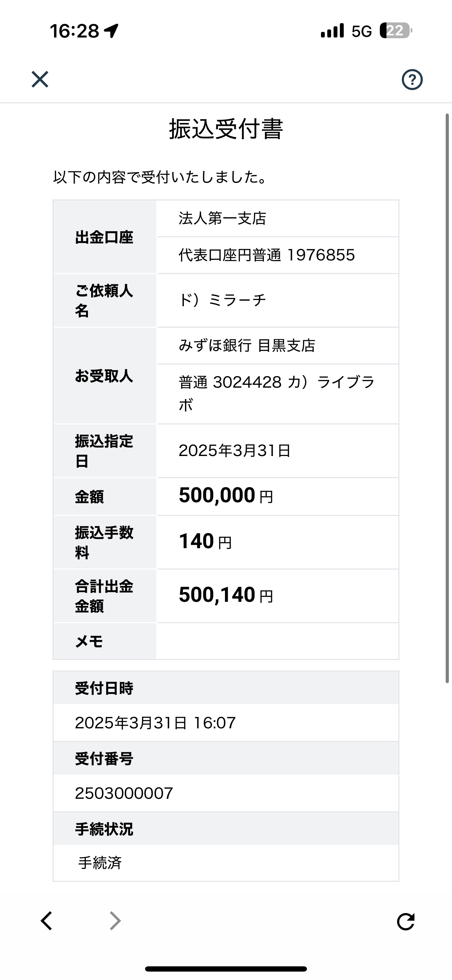The image size is (452, 980).
Task: Tap the browser forward arrow
Action: [115, 921]
